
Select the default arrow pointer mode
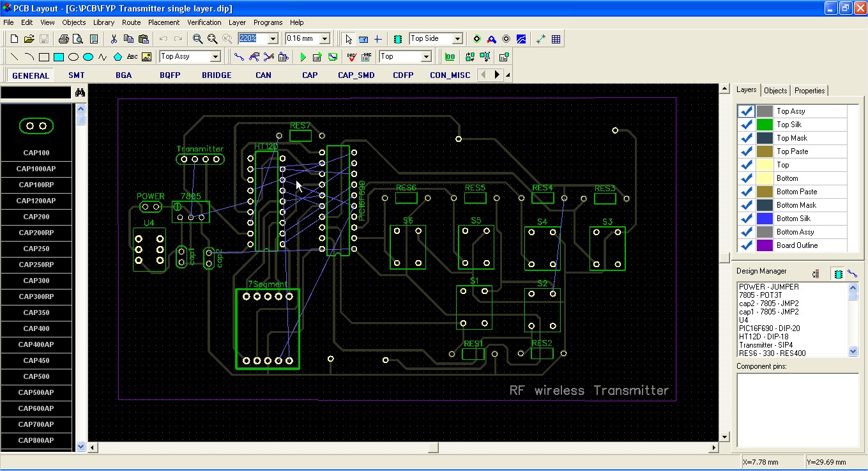(349, 39)
